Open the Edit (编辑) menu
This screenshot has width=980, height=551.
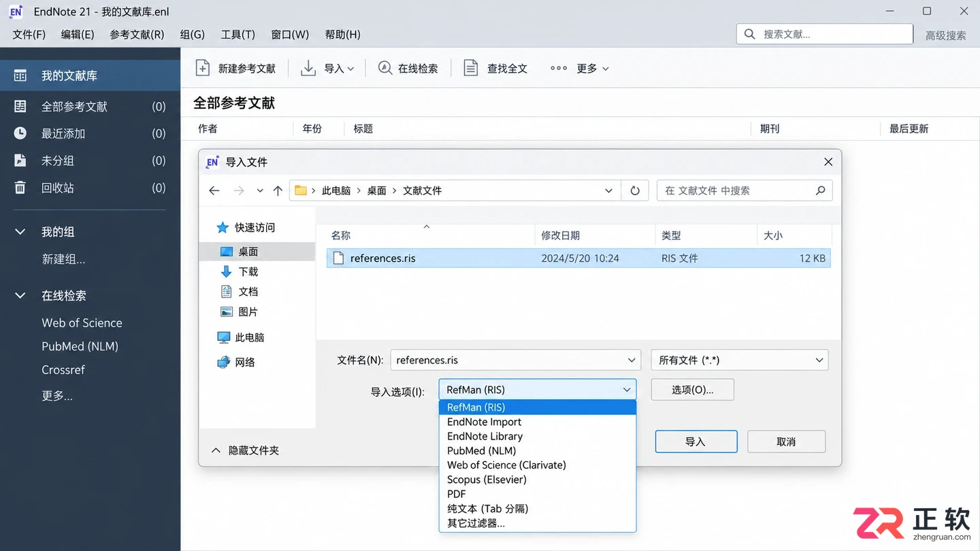[78, 34]
